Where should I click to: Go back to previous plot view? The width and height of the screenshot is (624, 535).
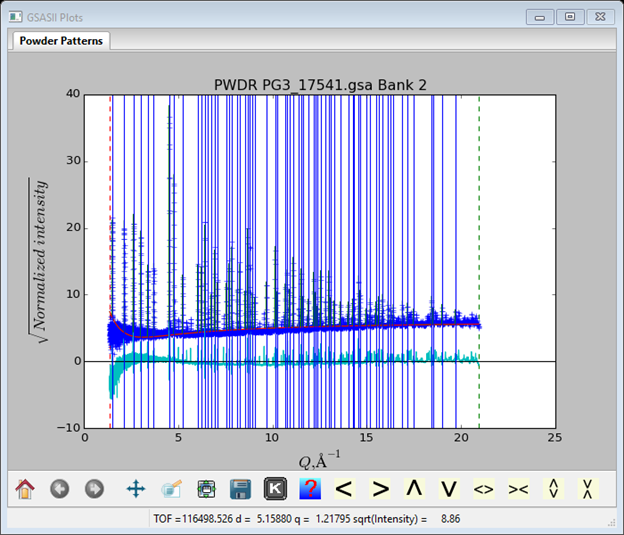tap(59, 489)
